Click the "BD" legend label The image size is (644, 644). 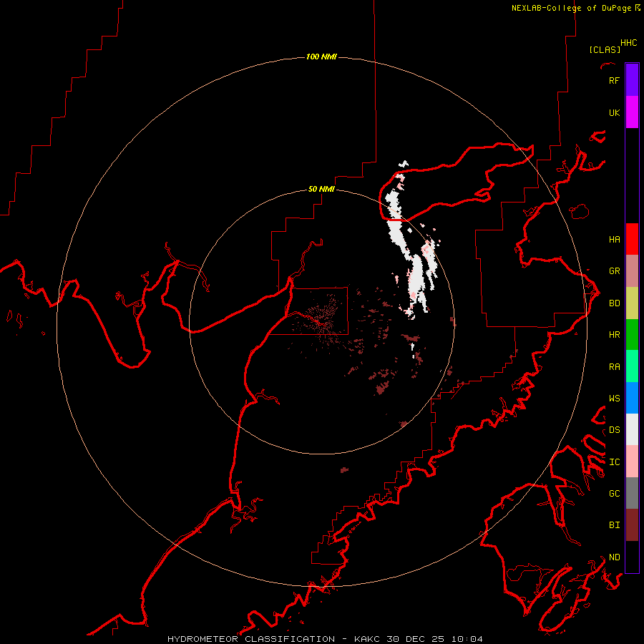pos(614,303)
